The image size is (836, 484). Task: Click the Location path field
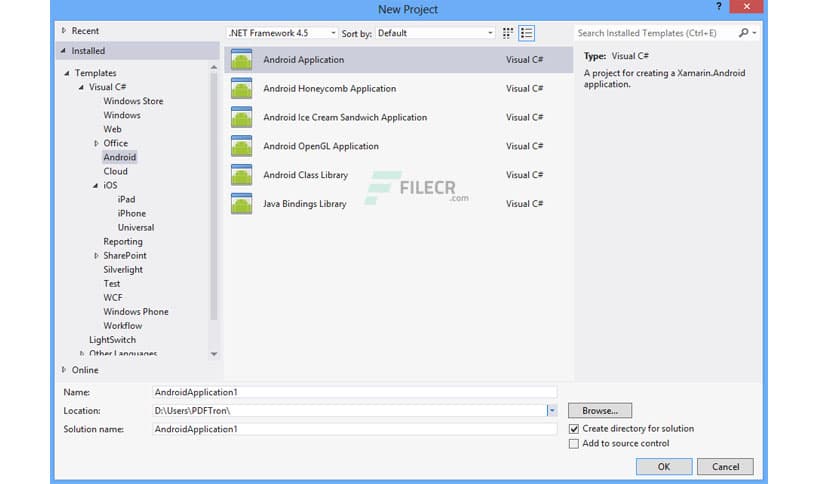[349, 410]
